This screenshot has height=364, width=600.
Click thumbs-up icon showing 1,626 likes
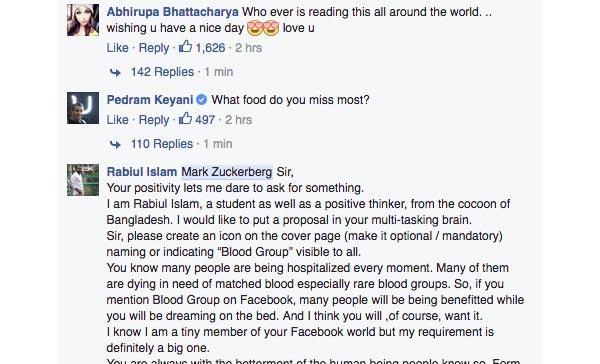[x=186, y=47]
